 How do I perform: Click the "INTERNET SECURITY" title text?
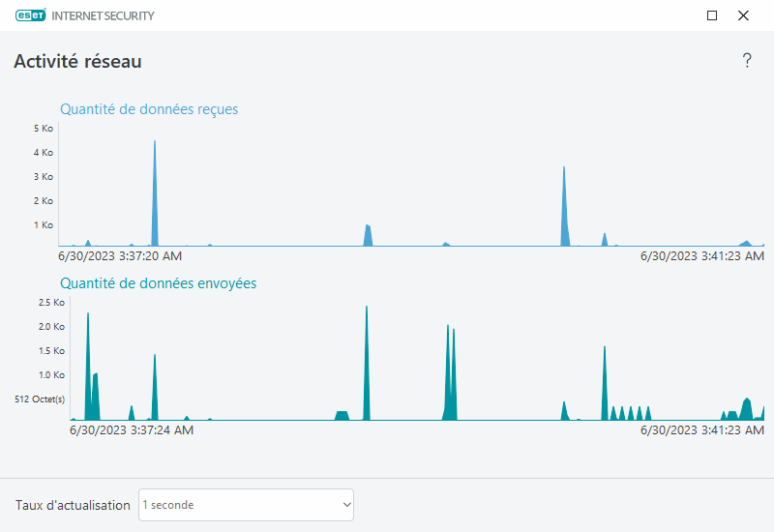click(110, 15)
